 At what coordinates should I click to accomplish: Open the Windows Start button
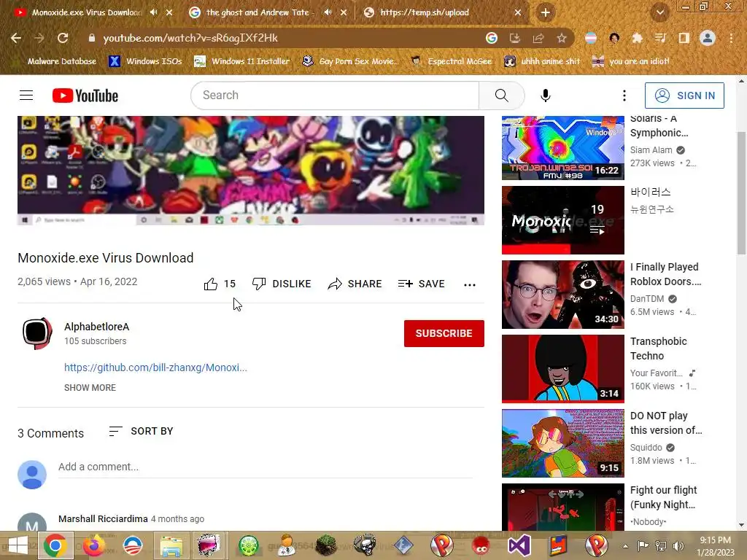pyautogui.click(x=18, y=545)
